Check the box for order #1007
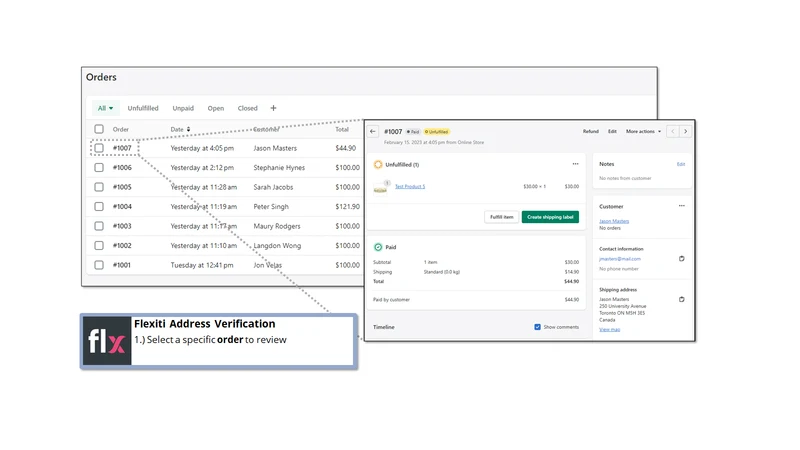Screen dimensions: 800x450 click(99, 148)
